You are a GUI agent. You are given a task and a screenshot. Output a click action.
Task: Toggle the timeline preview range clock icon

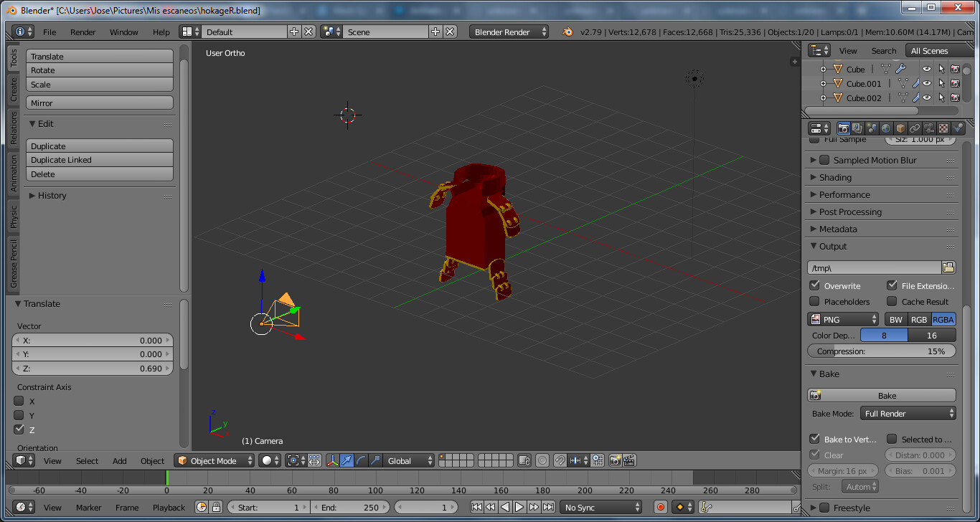(202, 507)
